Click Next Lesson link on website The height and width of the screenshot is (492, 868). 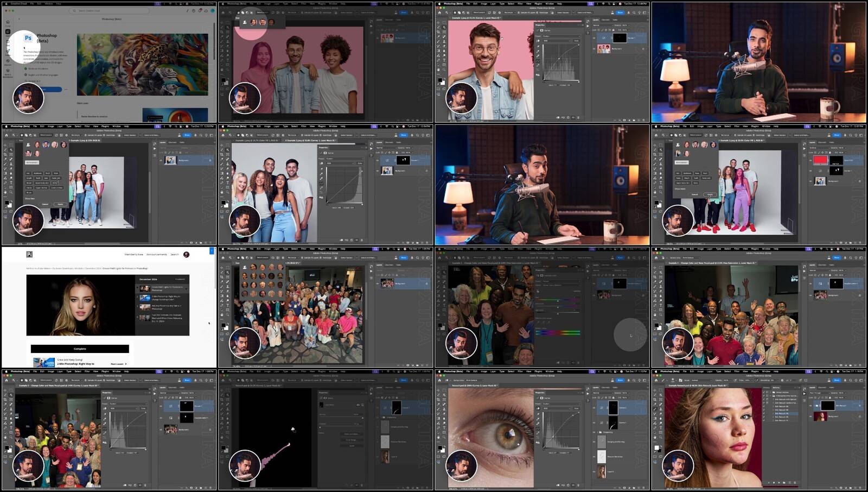click(x=118, y=364)
